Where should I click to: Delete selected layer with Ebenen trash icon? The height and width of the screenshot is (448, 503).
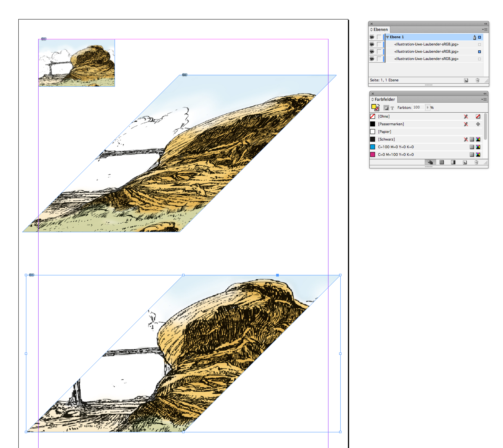tap(477, 81)
